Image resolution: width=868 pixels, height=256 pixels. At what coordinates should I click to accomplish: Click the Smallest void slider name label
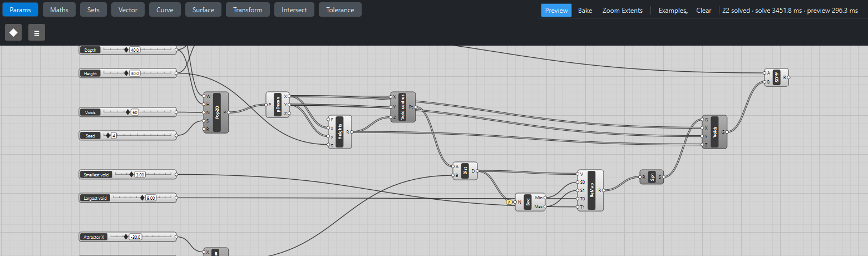tap(97, 174)
